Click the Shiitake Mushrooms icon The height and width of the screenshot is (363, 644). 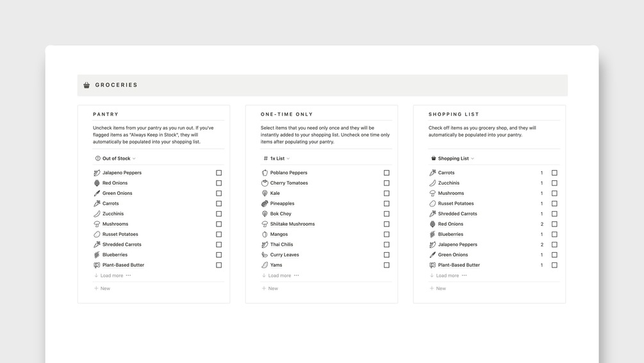coord(265,224)
